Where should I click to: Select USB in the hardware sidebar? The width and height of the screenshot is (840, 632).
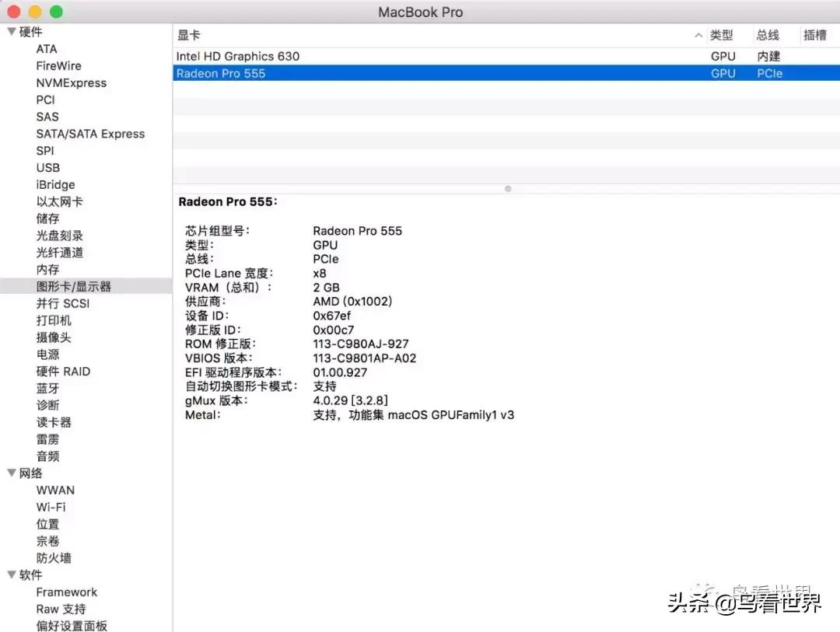(48, 167)
